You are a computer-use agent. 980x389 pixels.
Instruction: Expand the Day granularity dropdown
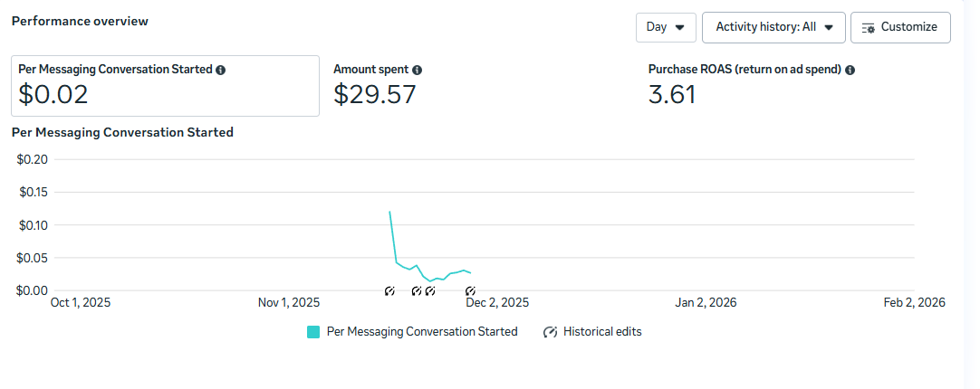point(666,27)
